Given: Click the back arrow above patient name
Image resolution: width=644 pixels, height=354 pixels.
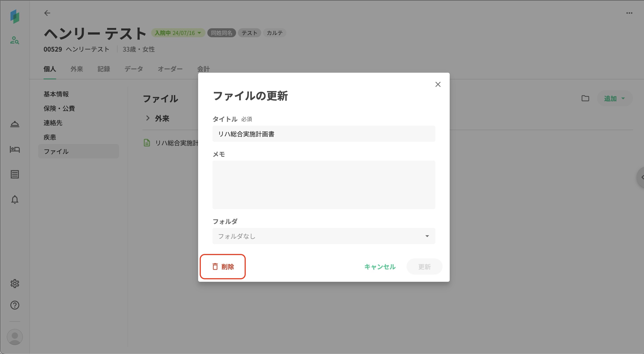Looking at the screenshot, I should (47, 13).
